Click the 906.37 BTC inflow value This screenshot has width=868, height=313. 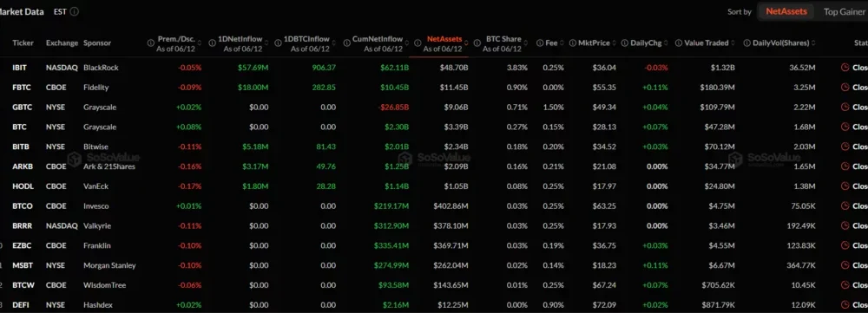pyautogui.click(x=324, y=68)
